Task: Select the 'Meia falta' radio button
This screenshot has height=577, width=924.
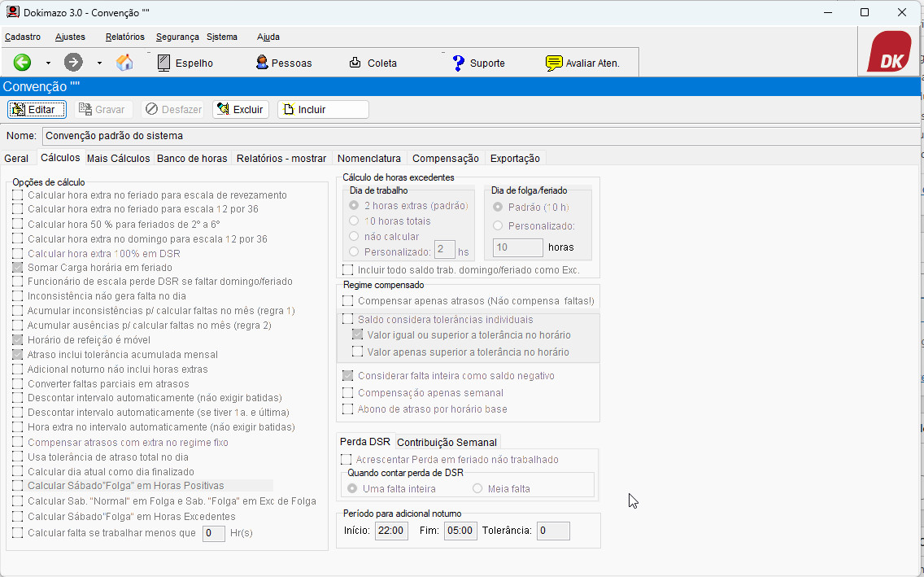Action: pos(477,489)
